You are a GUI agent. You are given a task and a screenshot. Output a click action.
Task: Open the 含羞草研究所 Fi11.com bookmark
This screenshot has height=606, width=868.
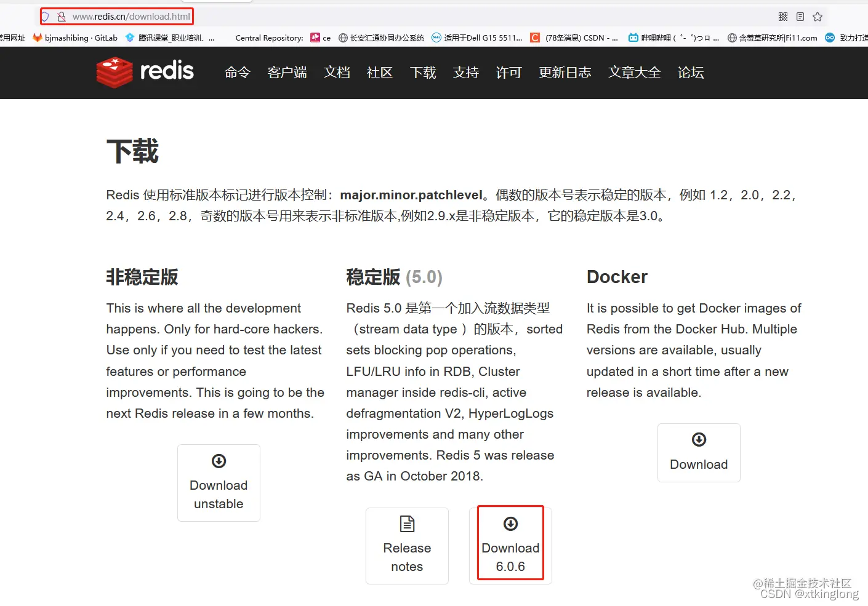(x=773, y=38)
